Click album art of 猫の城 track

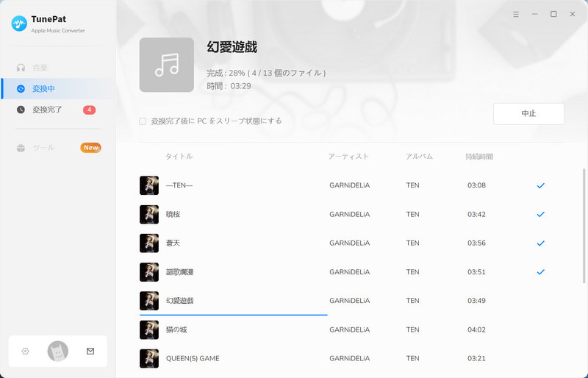pos(149,329)
